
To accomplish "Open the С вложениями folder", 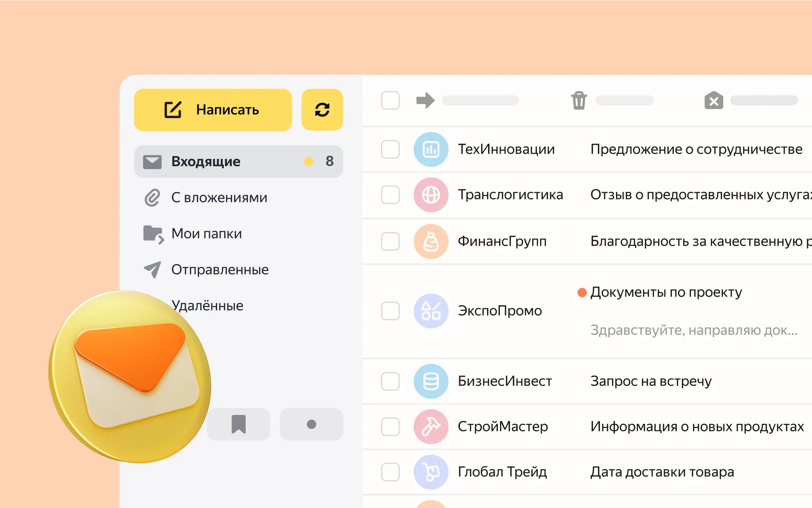I will point(219,198).
